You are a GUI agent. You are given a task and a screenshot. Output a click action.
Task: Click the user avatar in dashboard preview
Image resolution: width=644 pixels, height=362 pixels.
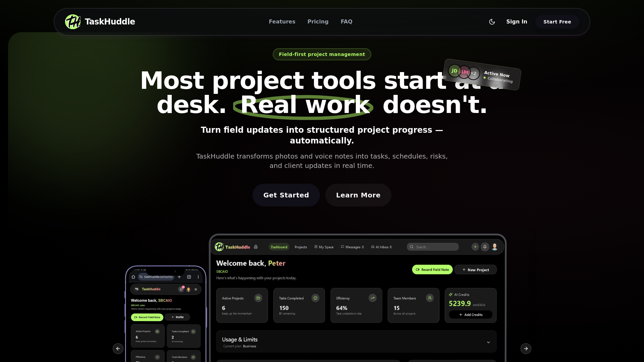(494, 247)
